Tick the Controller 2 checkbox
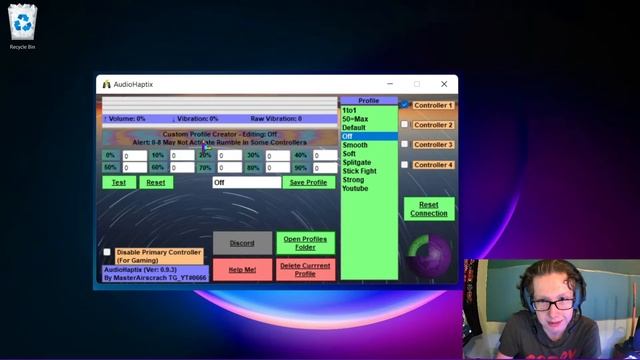 tap(404, 124)
